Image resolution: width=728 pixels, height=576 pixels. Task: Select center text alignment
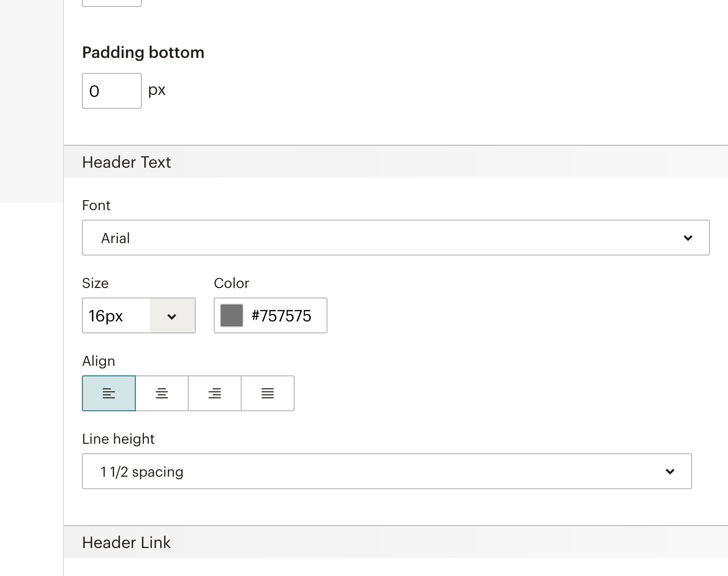162,393
